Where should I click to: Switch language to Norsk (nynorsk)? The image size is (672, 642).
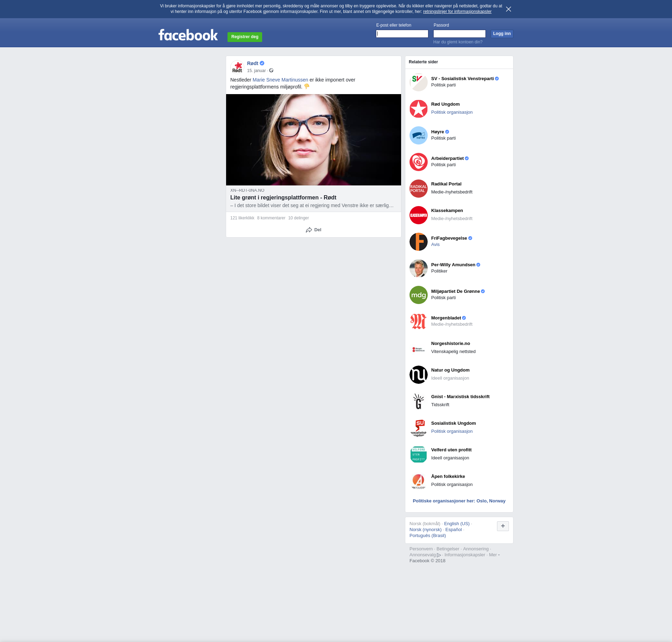[426, 530]
